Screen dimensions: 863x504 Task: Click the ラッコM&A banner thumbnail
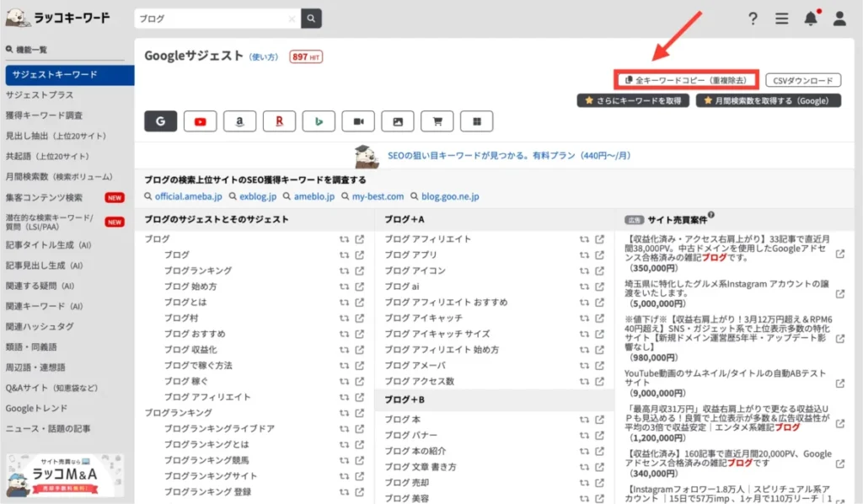point(64,475)
